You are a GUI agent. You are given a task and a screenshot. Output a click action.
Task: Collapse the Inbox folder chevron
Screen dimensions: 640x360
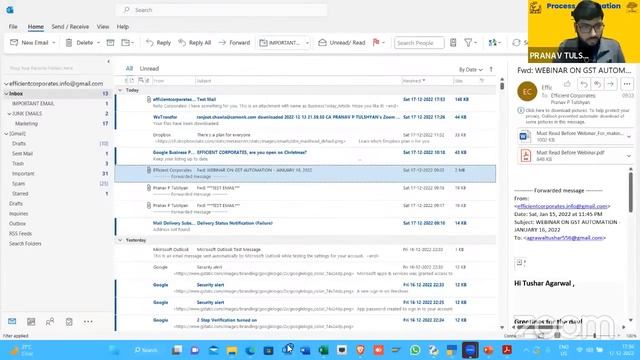[6, 94]
